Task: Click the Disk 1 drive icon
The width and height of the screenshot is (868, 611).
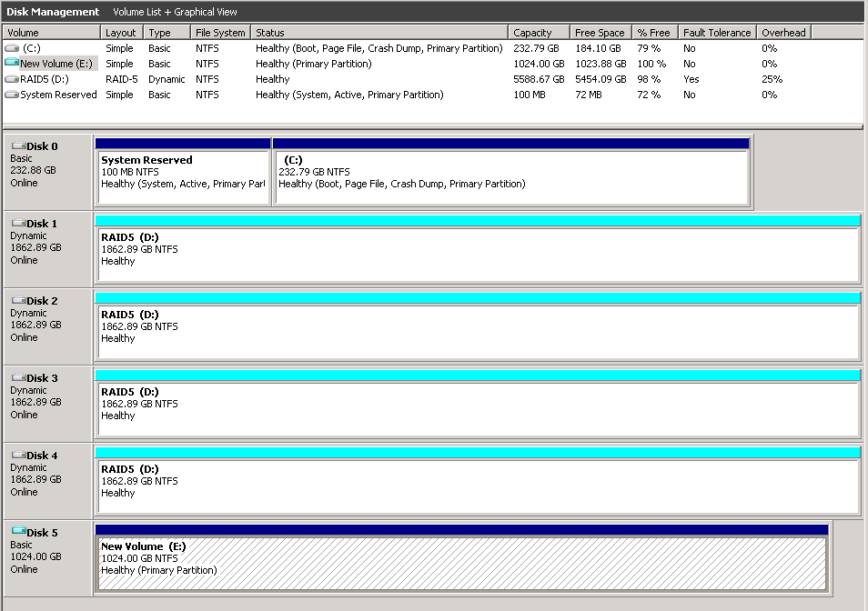Action: coord(18,224)
